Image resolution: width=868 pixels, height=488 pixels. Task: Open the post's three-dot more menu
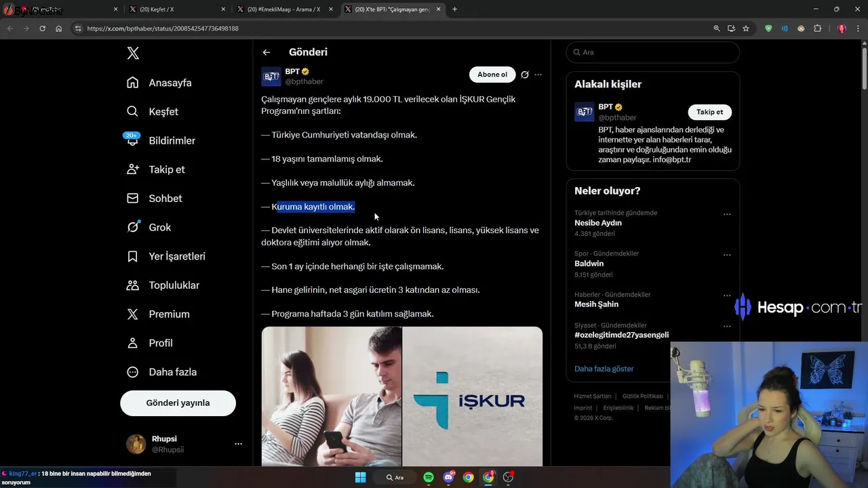(538, 75)
